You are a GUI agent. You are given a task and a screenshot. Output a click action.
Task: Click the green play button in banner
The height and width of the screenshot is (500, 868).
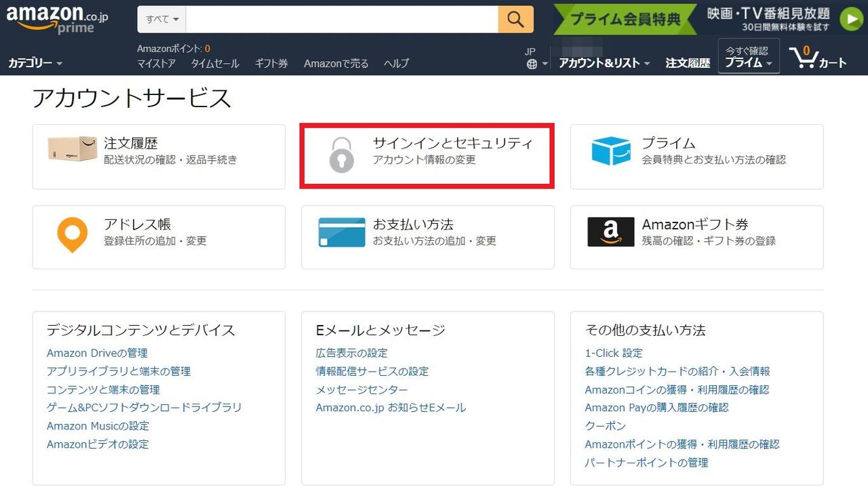tap(851, 19)
